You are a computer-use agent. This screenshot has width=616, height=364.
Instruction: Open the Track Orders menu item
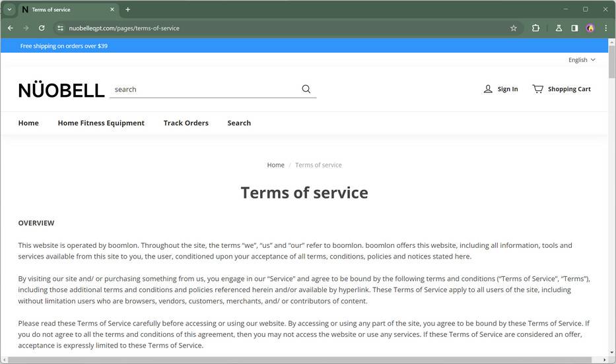point(186,123)
